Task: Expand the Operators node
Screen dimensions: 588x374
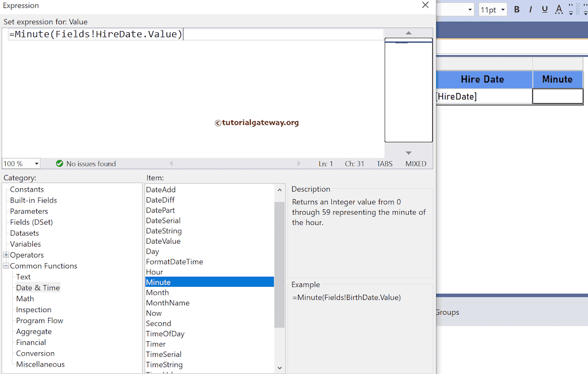Action: click(6, 255)
